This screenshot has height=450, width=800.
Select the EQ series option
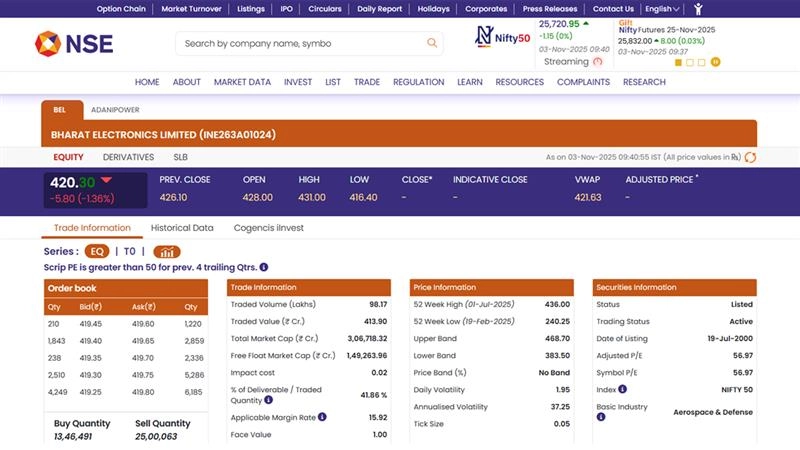point(96,252)
